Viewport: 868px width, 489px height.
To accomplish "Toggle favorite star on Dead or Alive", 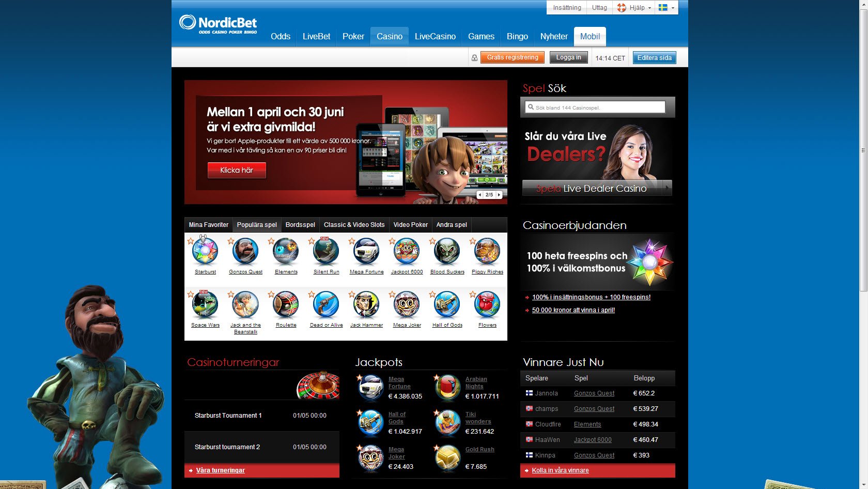I will tap(312, 294).
